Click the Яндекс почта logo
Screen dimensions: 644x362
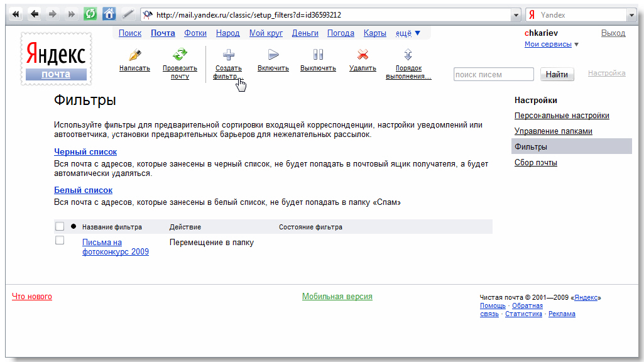(x=56, y=59)
